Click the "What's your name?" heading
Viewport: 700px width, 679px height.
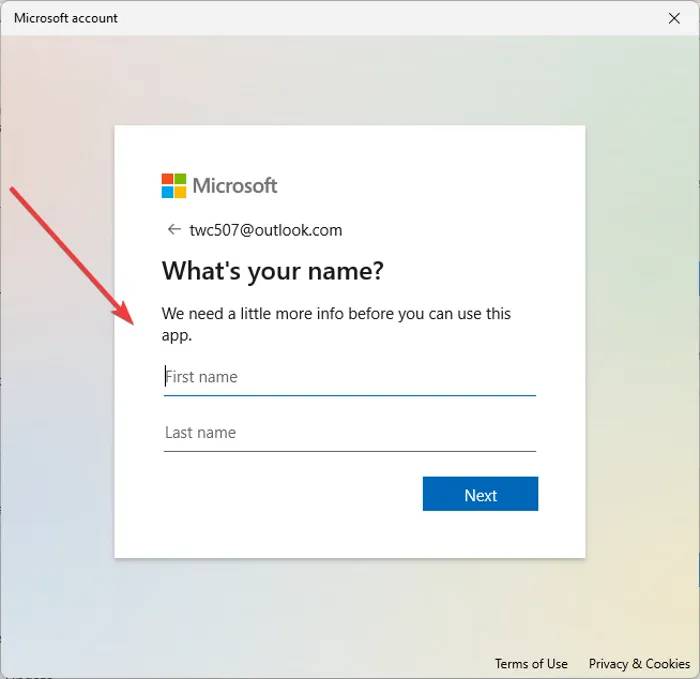point(272,271)
